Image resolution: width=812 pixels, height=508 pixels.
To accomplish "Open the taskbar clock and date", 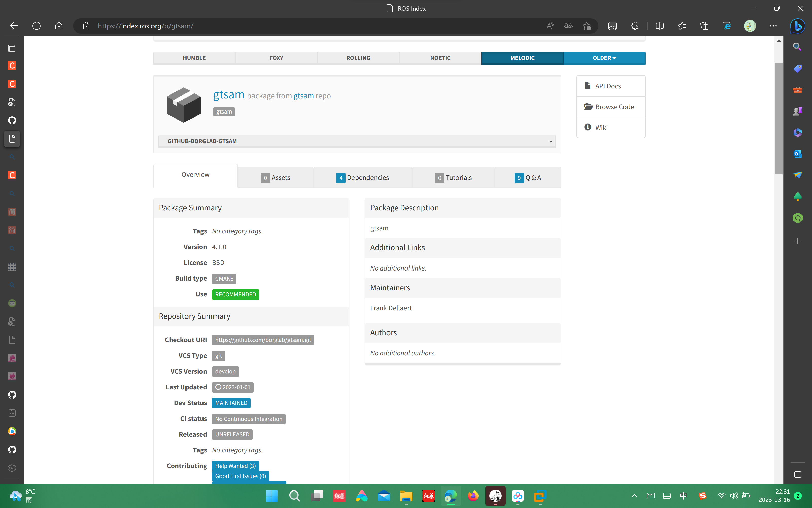I will (774, 496).
